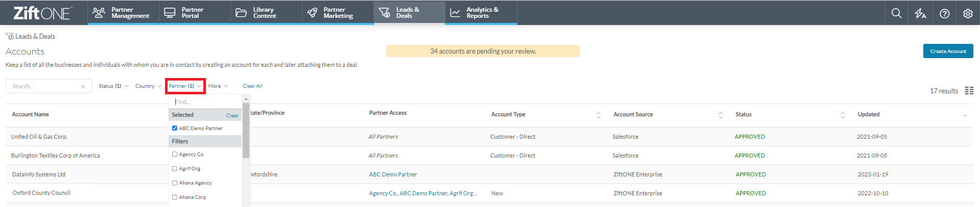Image resolution: width=980 pixels, height=207 pixels.
Task: Click the ZiftONE logo
Action: click(43, 13)
